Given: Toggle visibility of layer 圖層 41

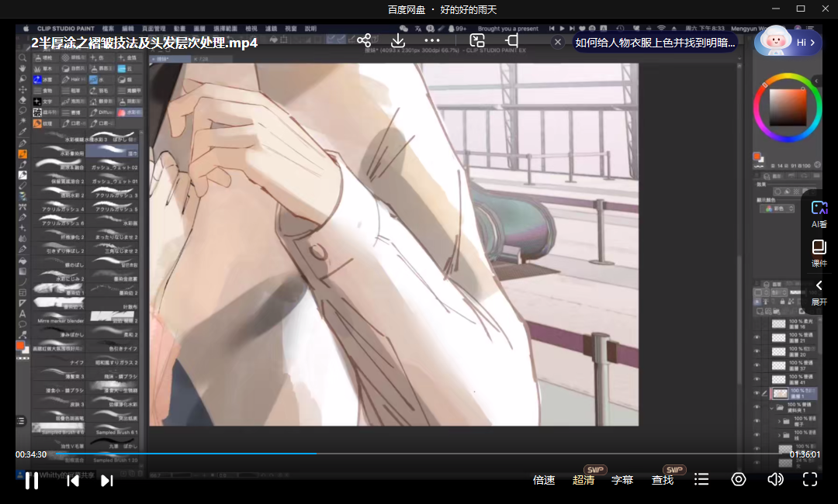Looking at the screenshot, I should click(757, 379).
